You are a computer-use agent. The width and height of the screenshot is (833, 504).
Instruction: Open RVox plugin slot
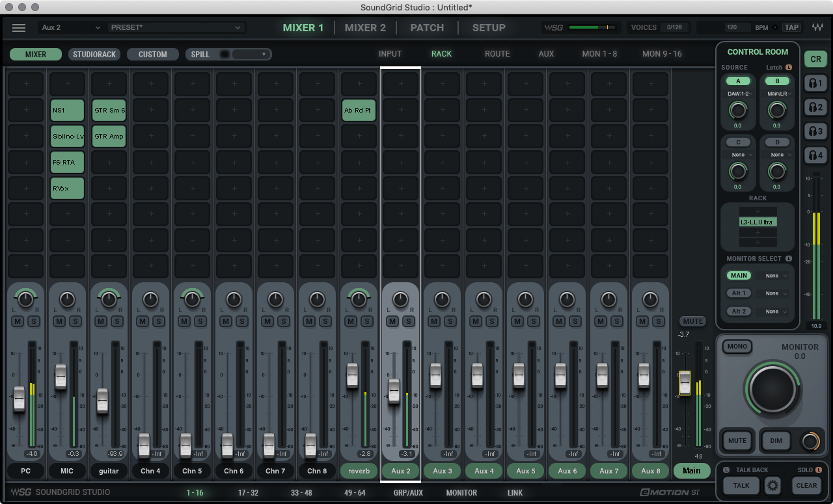point(68,189)
